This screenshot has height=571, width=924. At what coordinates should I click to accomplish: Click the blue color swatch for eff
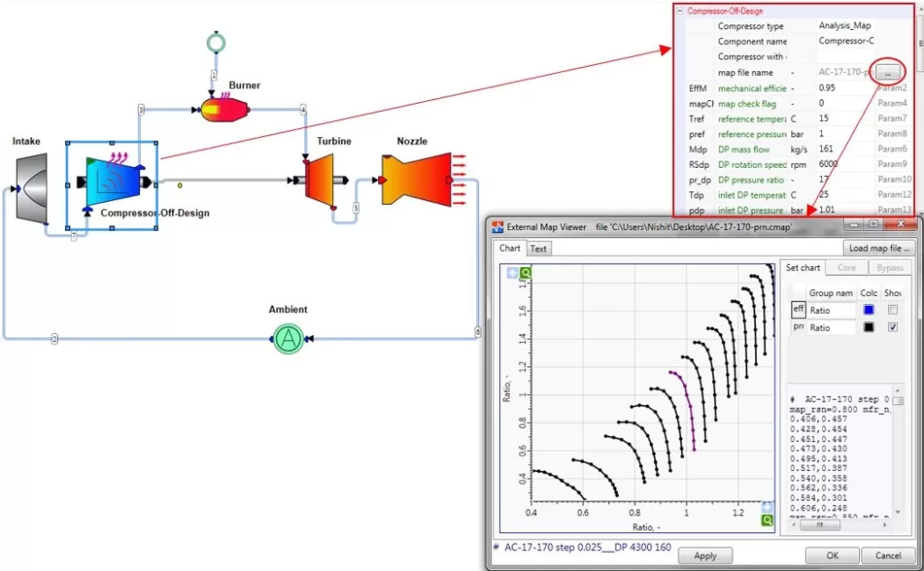(x=869, y=309)
